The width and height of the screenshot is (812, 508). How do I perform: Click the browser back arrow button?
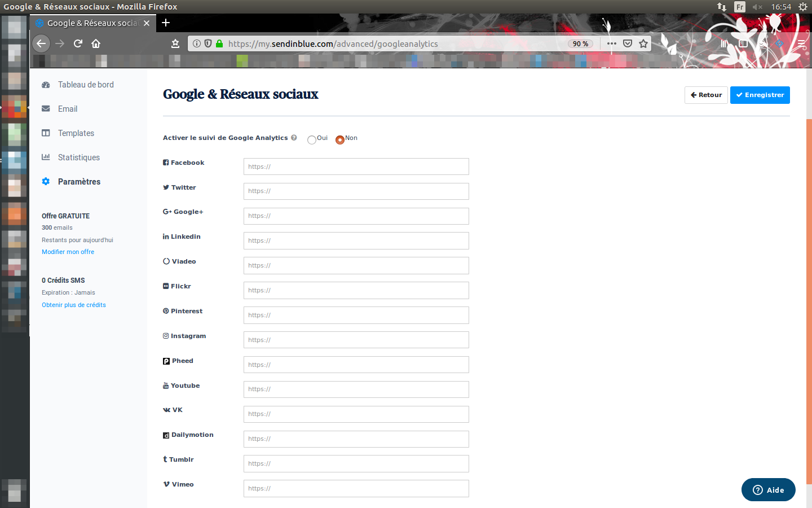click(x=41, y=43)
